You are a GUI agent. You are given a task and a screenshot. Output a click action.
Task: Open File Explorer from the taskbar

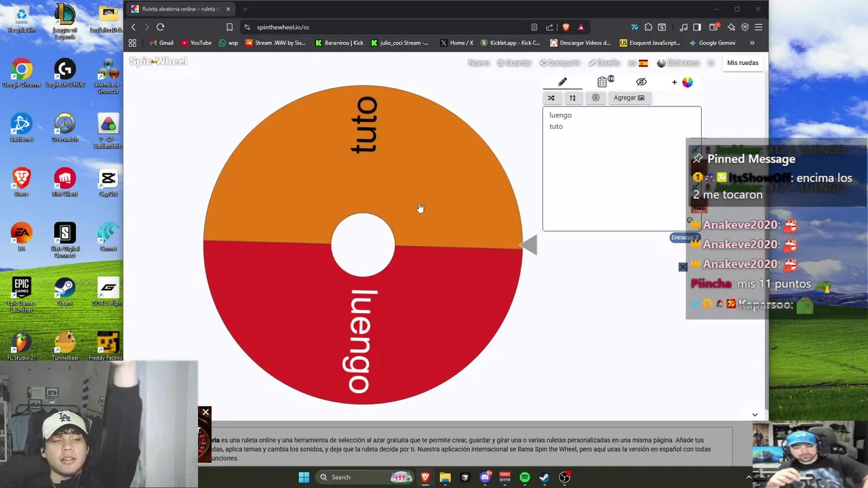(x=445, y=477)
